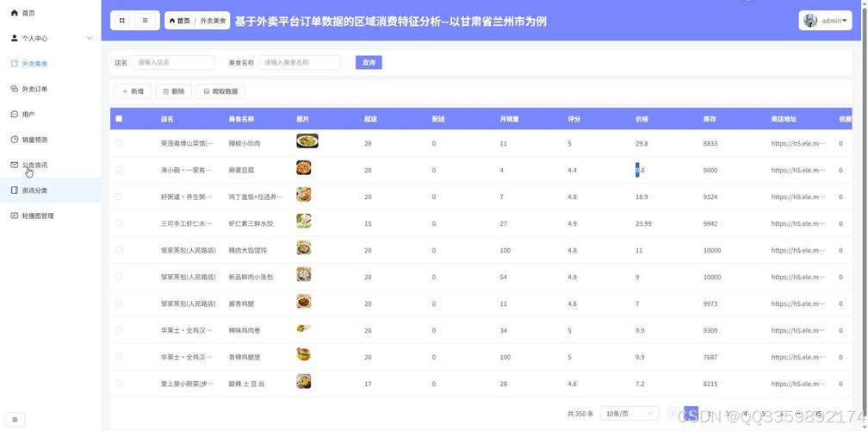This screenshot has height=431, width=868.
Task: Open the 10条/页 page size dropdown
Action: tap(630, 413)
